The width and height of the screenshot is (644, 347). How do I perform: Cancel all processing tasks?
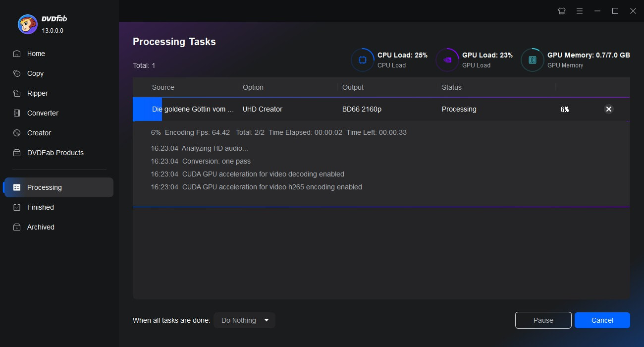(602, 320)
